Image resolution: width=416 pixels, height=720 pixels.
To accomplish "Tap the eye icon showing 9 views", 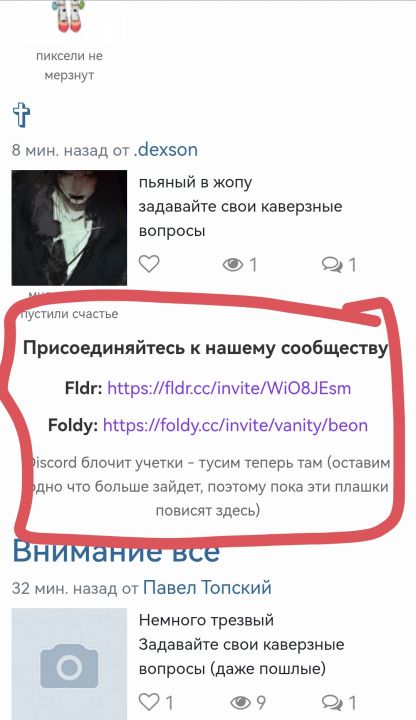I will [x=240, y=703].
